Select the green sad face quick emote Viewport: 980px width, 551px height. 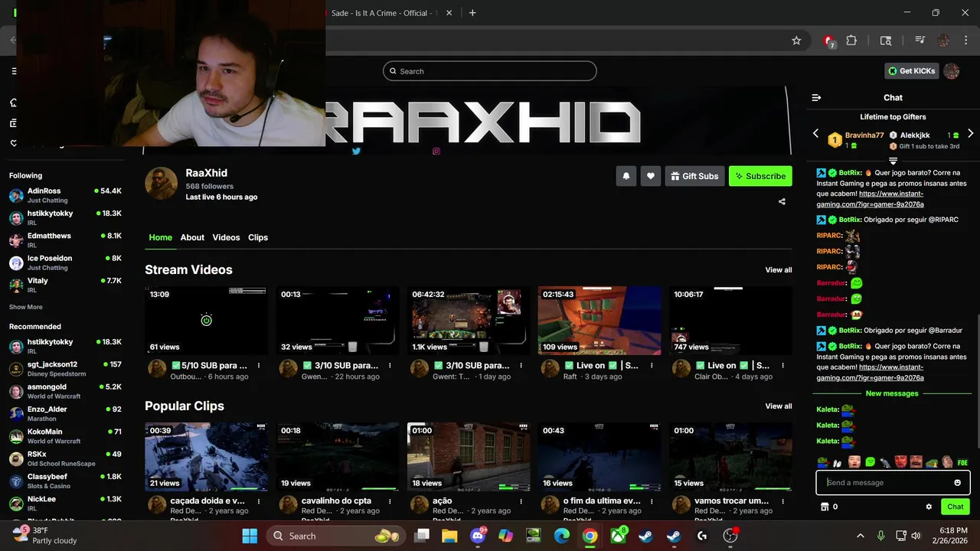click(x=871, y=462)
